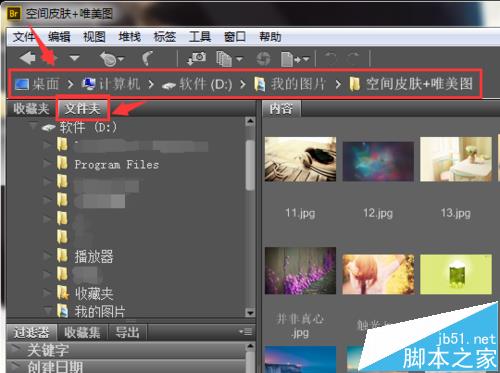Viewport: 500px width, 373px height.
Task: Expand the chevron after 我的图片 in path bar
Action: pos(338,84)
